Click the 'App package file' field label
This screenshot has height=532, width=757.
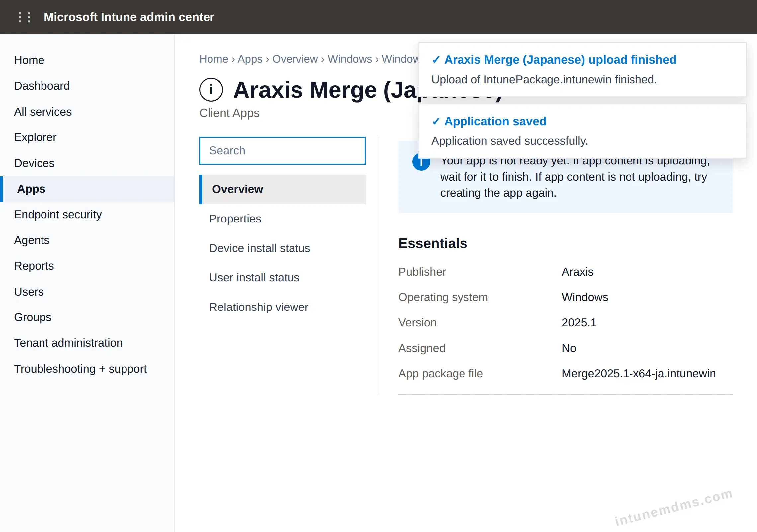pos(440,374)
